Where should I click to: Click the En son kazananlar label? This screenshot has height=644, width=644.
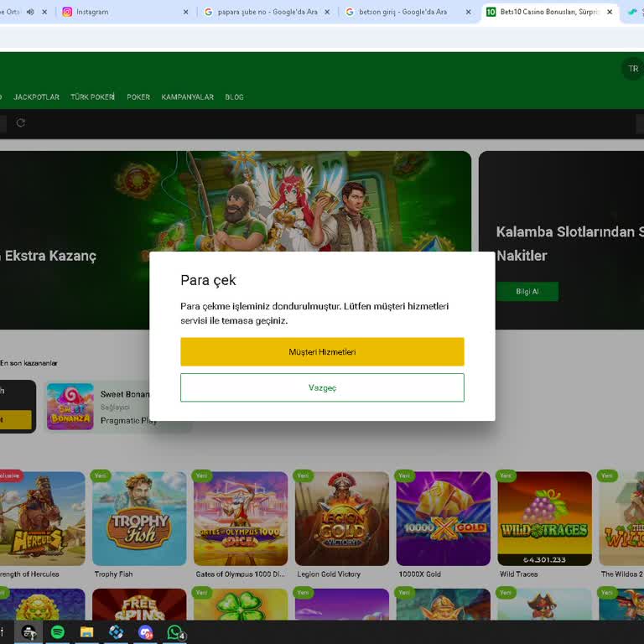click(x=29, y=363)
